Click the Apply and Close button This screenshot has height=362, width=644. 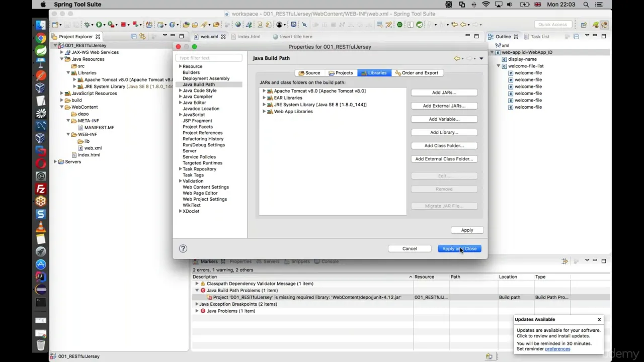click(459, 248)
